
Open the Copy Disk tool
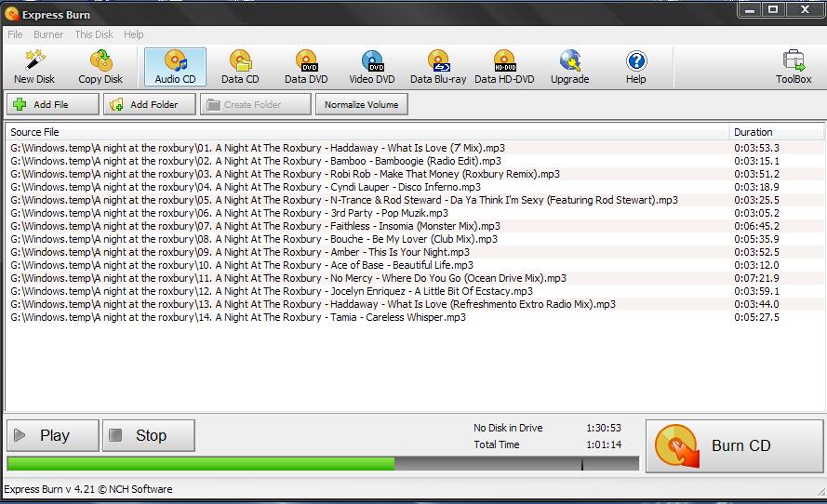[100, 68]
